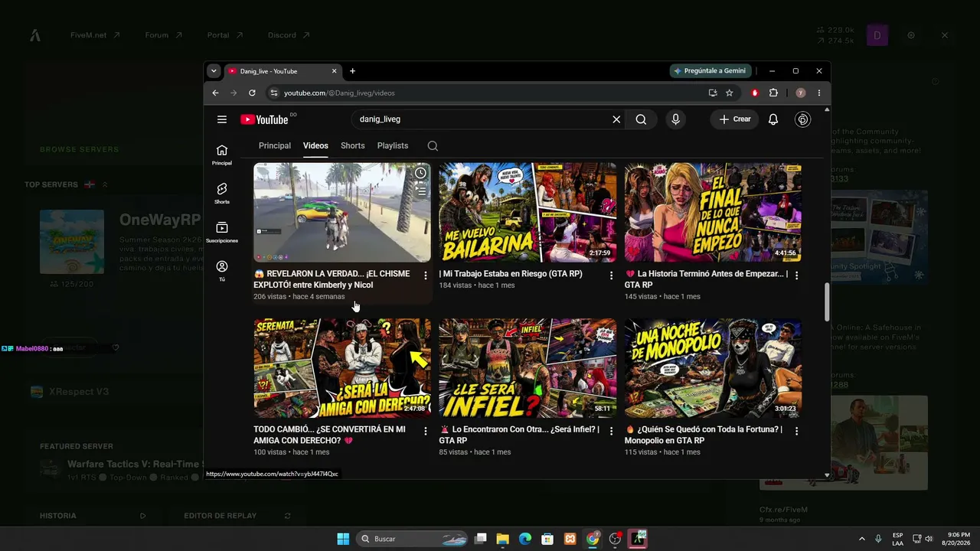Viewport: 980px width, 551px height.
Task: Open options for TODO CAMBIÓ video
Action: [x=426, y=432]
